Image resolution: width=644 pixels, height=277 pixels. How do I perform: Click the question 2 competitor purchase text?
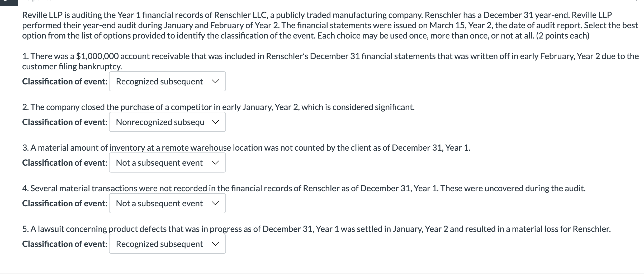pos(218,107)
